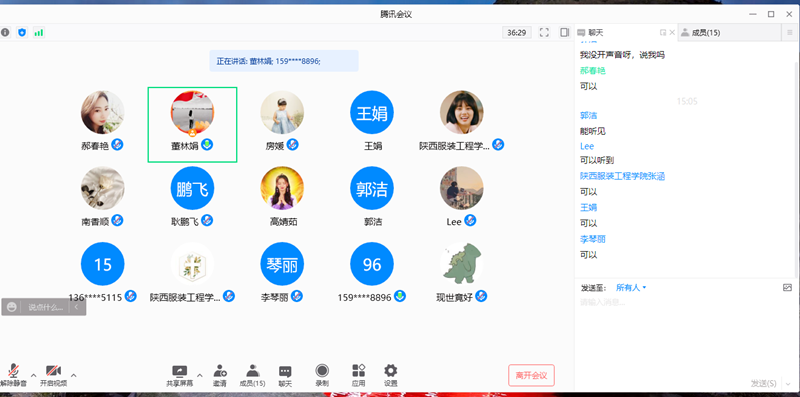
Task: Open the meeting info icon
Action: 5,33
